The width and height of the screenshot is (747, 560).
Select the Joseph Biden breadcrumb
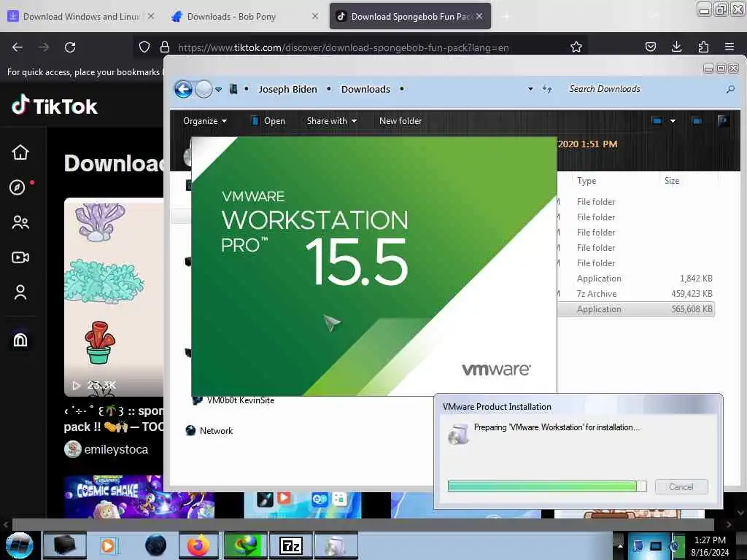tap(287, 89)
